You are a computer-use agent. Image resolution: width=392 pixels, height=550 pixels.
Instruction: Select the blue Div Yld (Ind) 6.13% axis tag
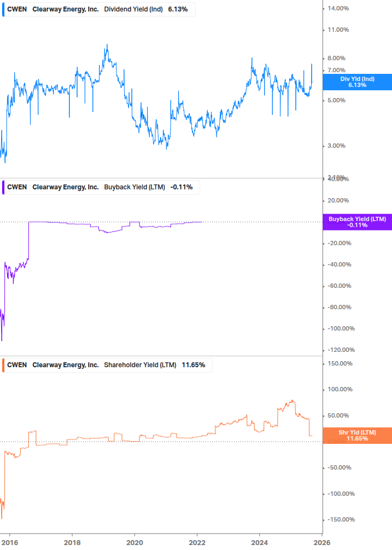pyautogui.click(x=358, y=82)
